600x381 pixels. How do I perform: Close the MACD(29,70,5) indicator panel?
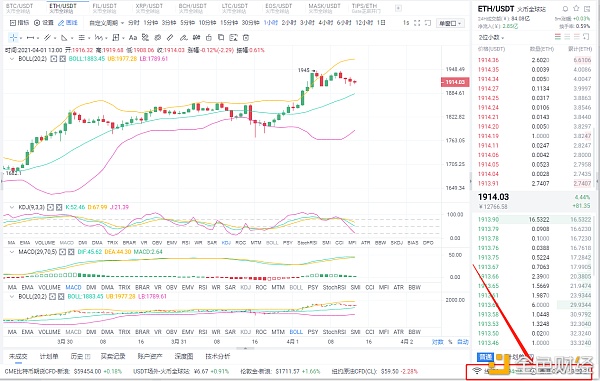[x=71, y=252]
